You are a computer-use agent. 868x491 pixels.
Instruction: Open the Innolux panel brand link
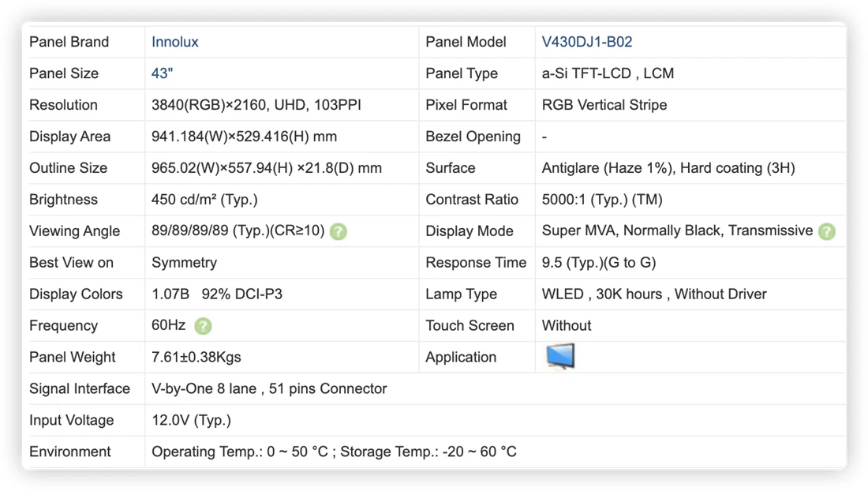[x=175, y=42]
